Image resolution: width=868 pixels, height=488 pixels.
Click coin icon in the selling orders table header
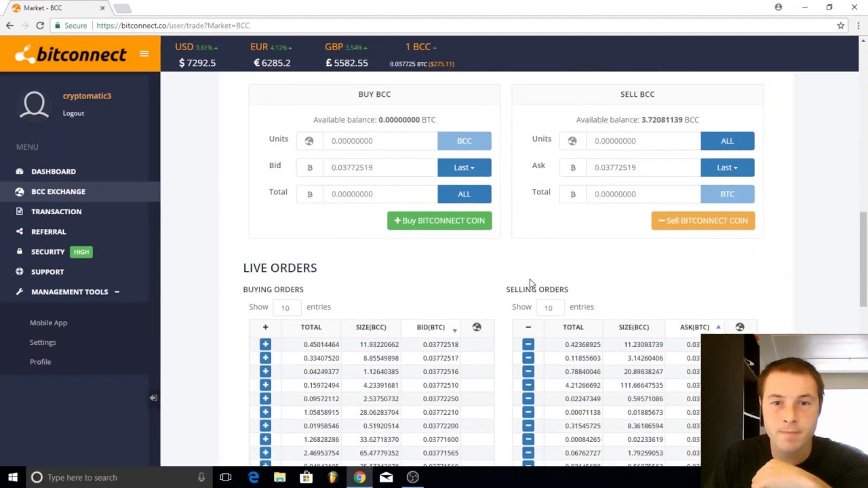tap(740, 327)
